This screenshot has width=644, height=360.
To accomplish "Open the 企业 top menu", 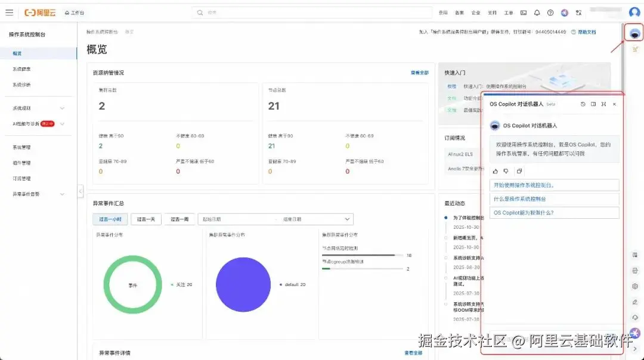I will tap(476, 13).
